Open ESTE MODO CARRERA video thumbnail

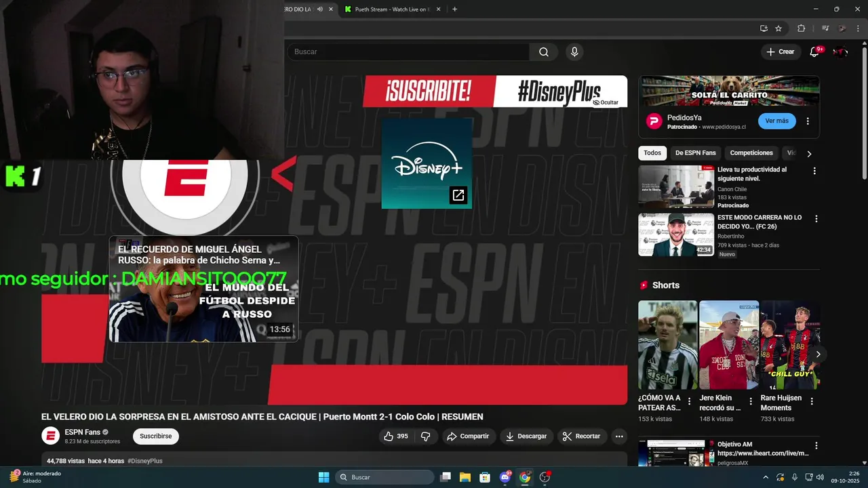pos(676,235)
